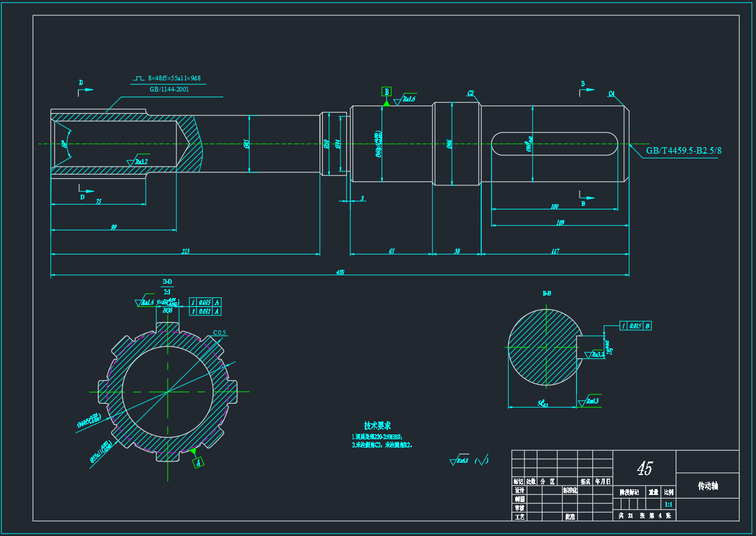756x536 pixels.
Task: Click the Ra1.6 roughness symbol beside datum B
Action: click(405, 99)
